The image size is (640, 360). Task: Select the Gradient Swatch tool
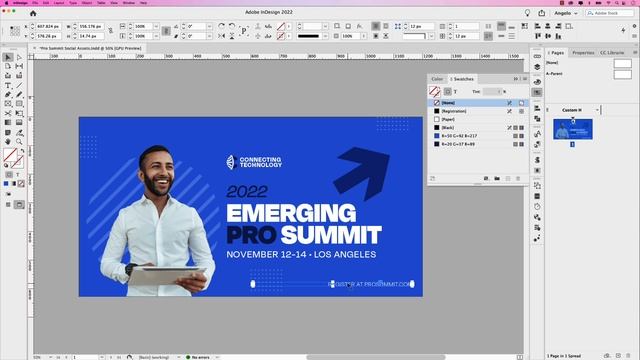pos(8,122)
